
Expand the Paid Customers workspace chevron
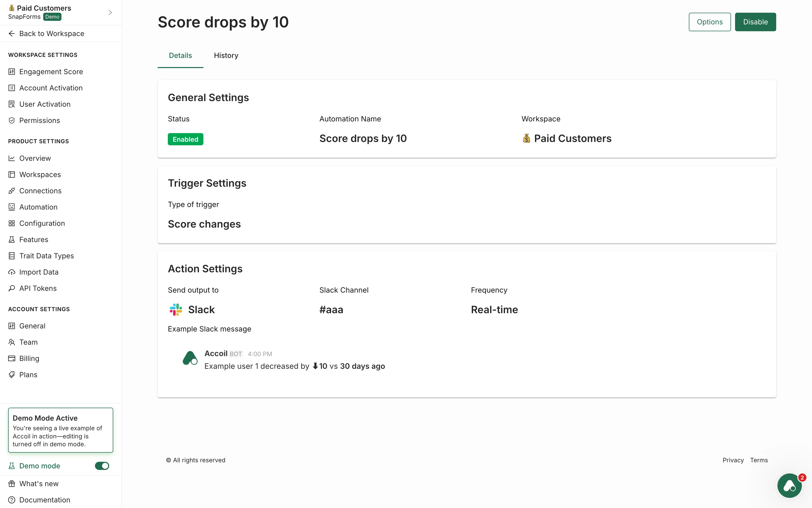(110, 12)
